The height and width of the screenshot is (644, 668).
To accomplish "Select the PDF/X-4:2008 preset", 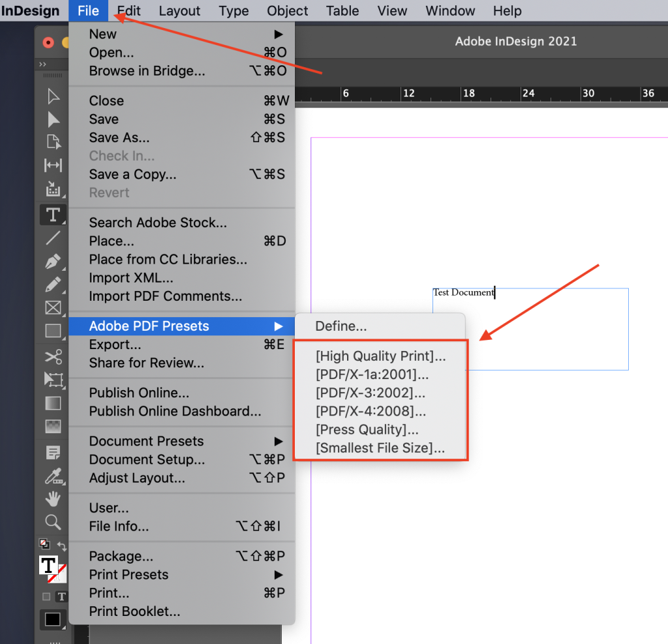I will (x=381, y=411).
